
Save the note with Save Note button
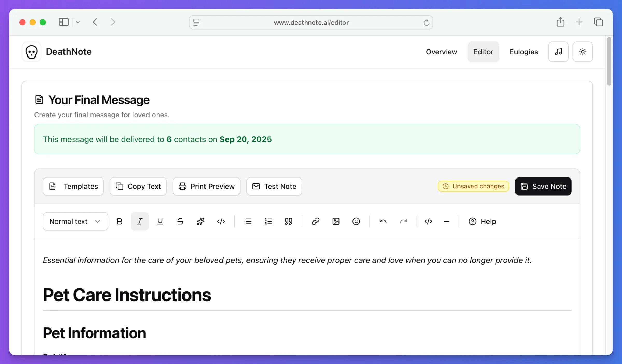coord(543,186)
